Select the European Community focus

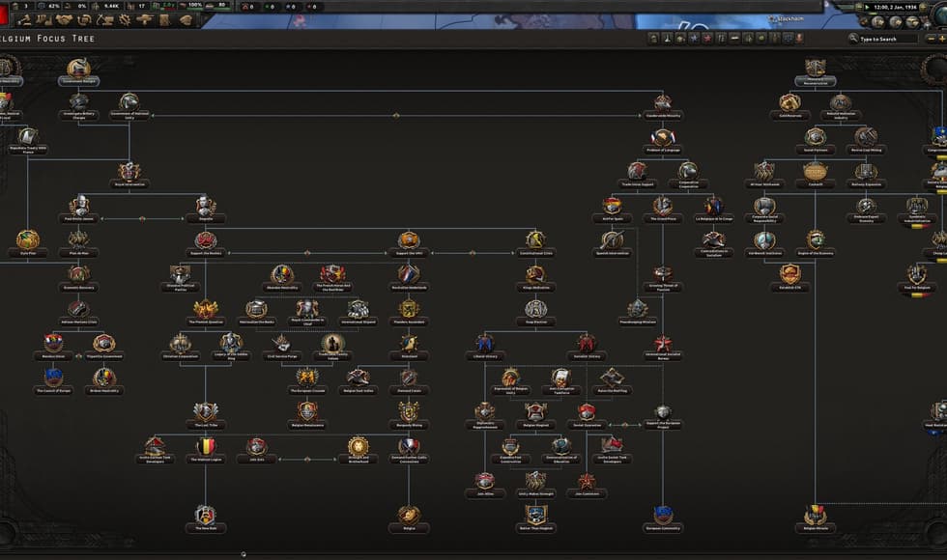(663, 519)
